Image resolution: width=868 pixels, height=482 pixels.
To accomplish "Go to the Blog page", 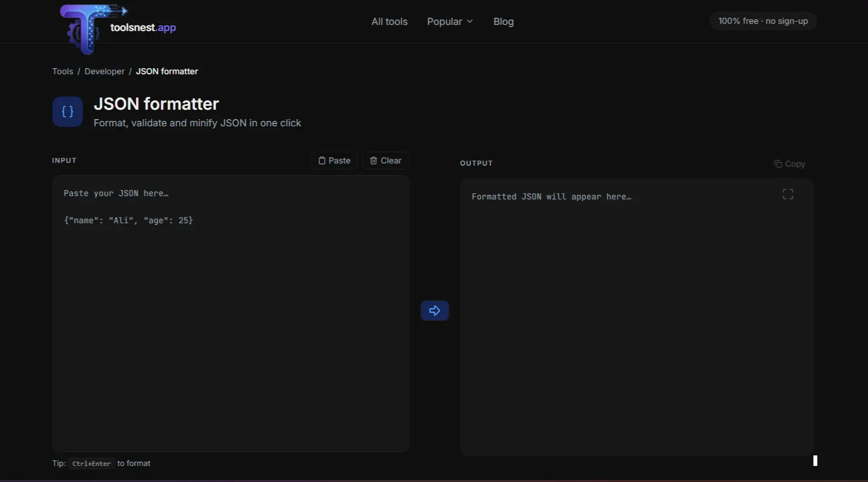I will (503, 22).
